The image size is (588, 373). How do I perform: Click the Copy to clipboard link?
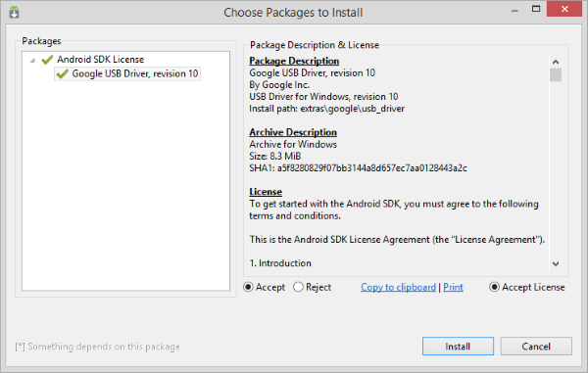[398, 287]
